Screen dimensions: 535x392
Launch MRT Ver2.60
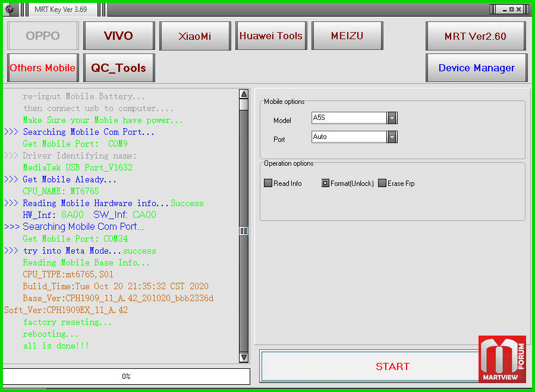tap(476, 36)
